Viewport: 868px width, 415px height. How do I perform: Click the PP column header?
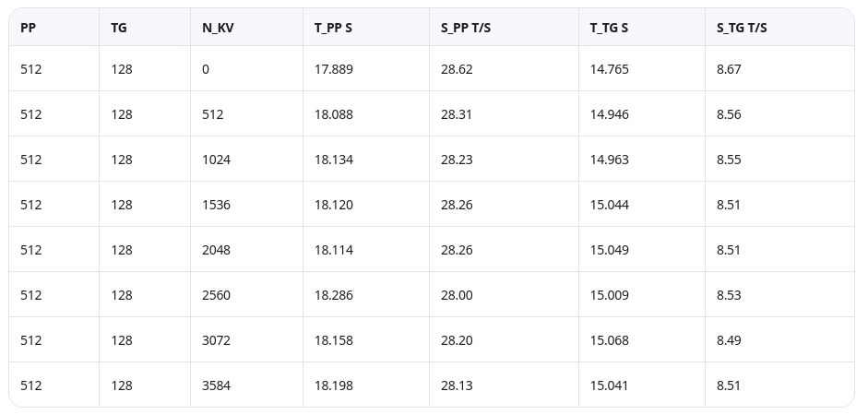29,28
